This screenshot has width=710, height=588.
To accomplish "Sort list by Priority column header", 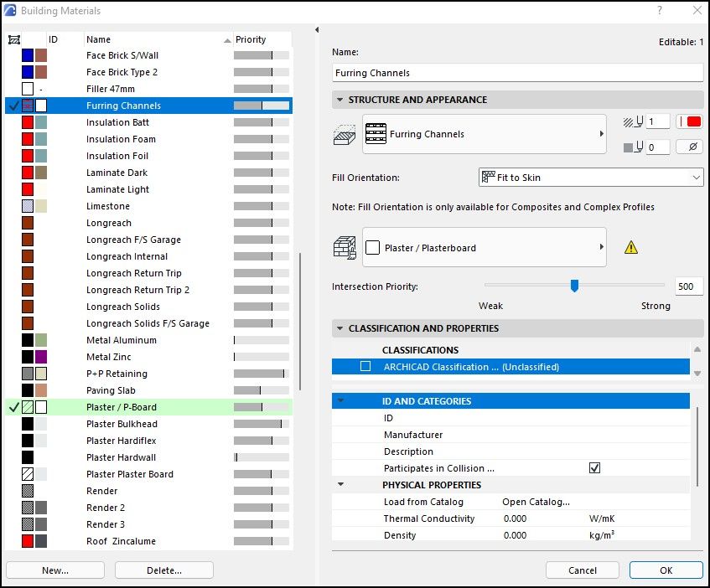I will tap(262, 40).
